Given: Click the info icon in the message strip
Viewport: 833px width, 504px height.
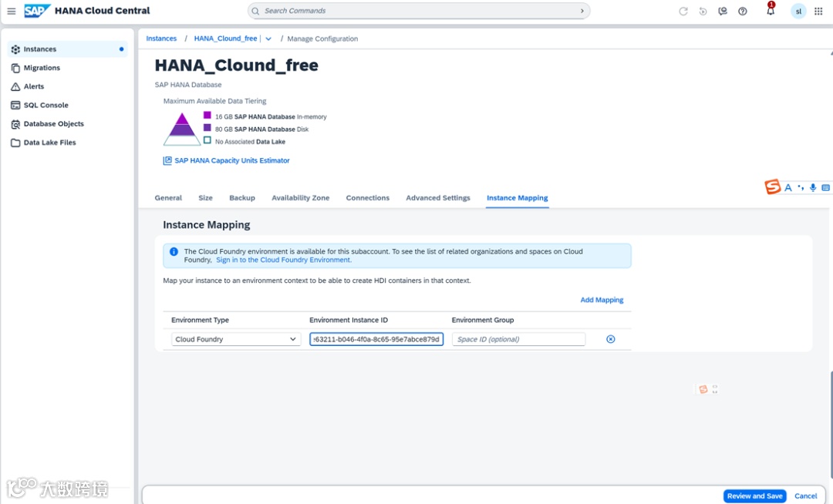Looking at the screenshot, I should point(174,251).
